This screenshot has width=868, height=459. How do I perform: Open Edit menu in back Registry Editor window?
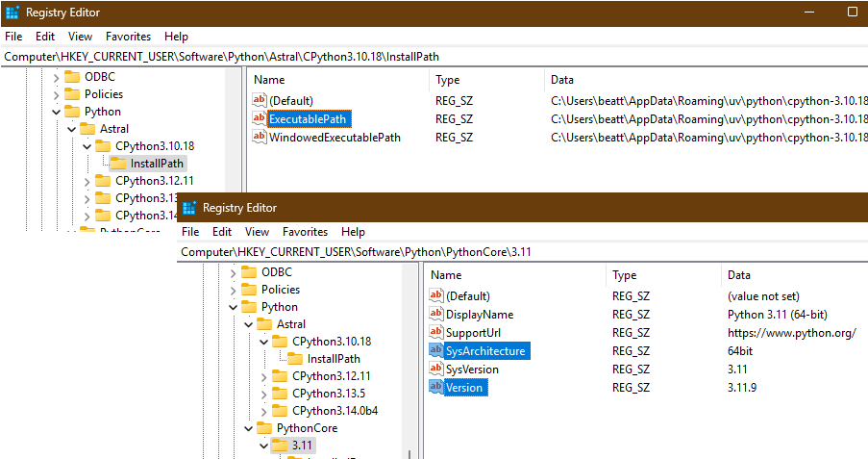(x=45, y=37)
